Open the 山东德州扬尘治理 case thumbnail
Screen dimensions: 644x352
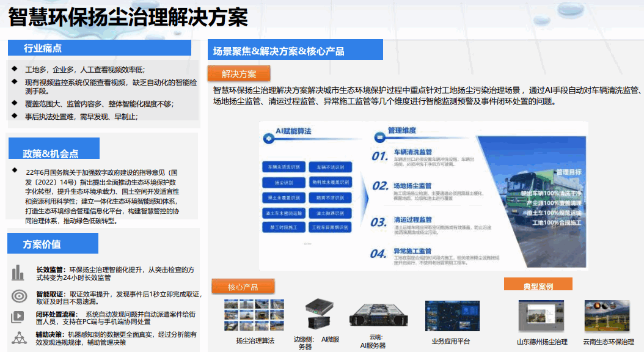click(541, 315)
